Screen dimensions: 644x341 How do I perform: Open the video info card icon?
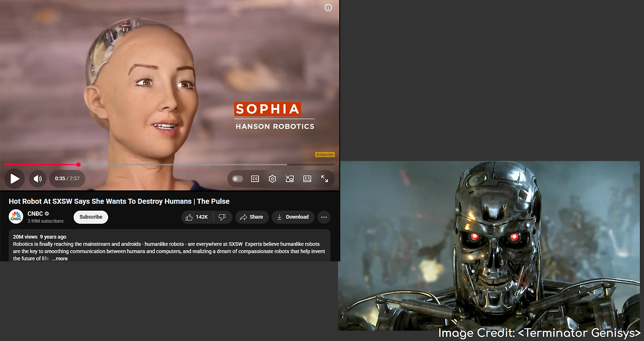[328, 8]
